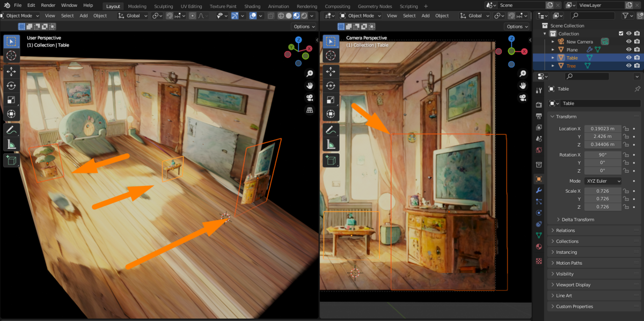Expand the Tree object in outliner

pos(553,65)
